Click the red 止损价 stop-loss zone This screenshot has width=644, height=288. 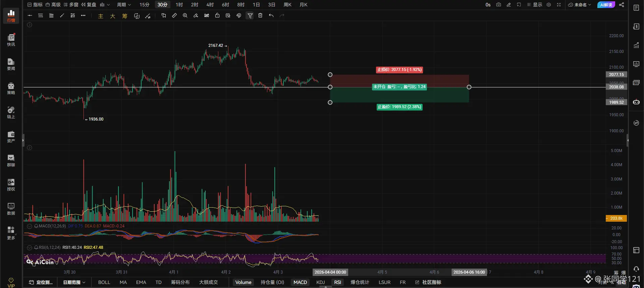coord(399,81)
